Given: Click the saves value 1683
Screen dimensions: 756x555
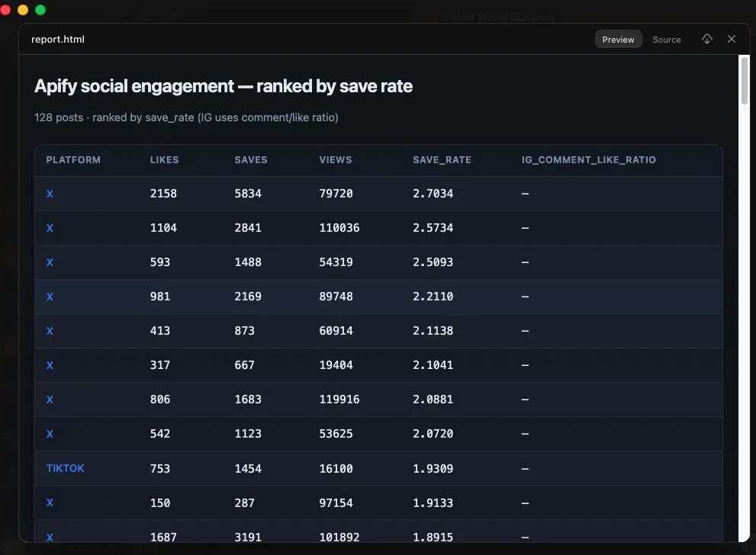Looking at the screenshot, I should (248, 399).
